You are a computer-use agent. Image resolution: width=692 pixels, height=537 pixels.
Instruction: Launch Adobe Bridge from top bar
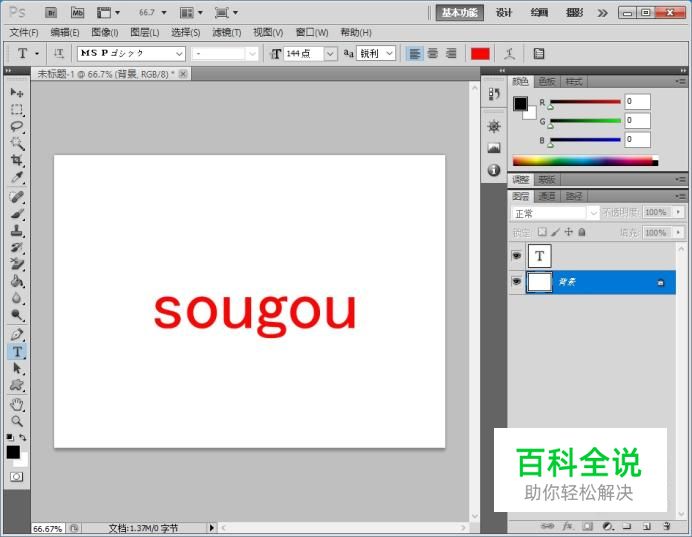[x=51, y=13]
